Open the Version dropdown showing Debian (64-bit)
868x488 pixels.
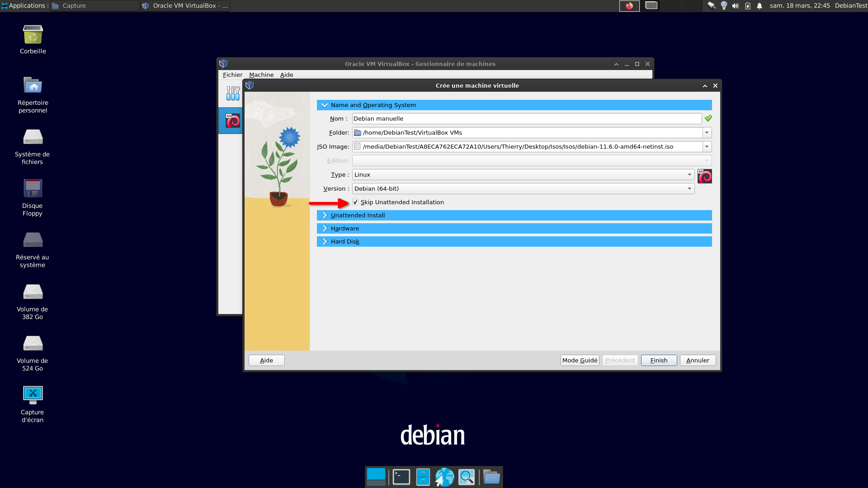(x=523, y=189)
